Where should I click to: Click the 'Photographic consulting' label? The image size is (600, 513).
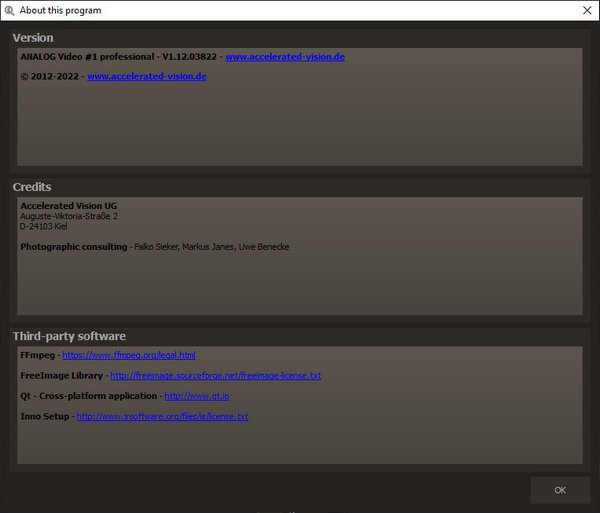click(x=74, y=247)
